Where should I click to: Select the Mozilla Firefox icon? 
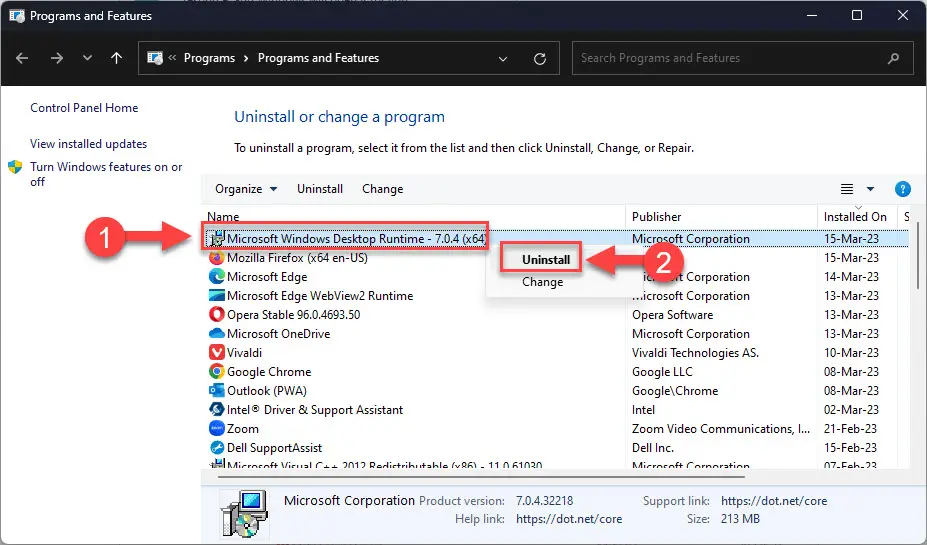[216, 258]
